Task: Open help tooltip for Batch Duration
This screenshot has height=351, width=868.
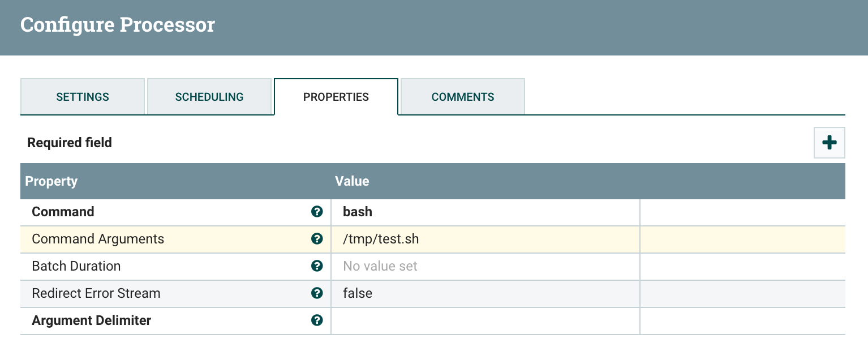Action: point(317,266)
